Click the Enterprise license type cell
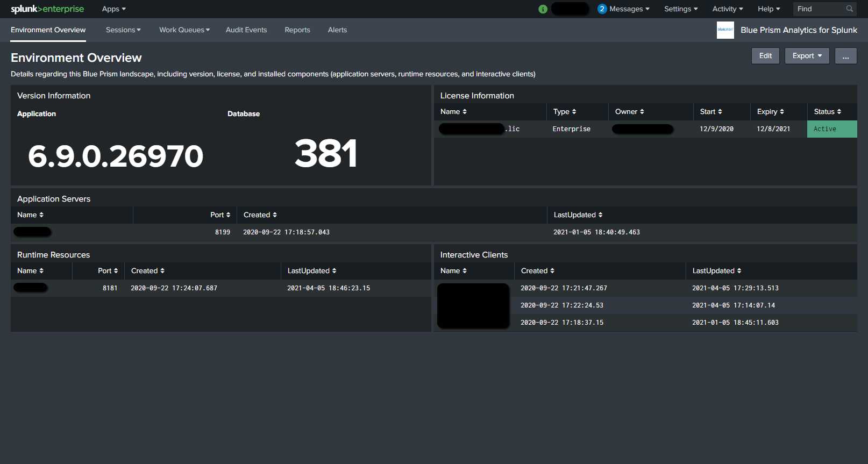This screenshot has height=464, width=868. [572, 129]
